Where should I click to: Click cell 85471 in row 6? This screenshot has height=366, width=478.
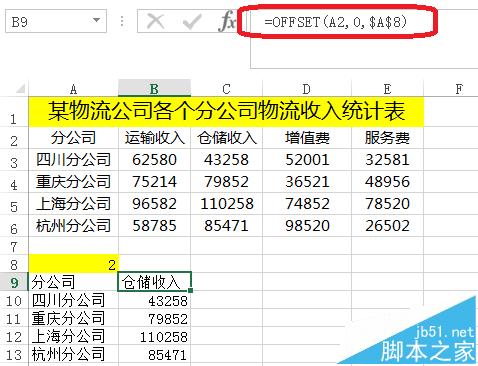coord(226,226)
